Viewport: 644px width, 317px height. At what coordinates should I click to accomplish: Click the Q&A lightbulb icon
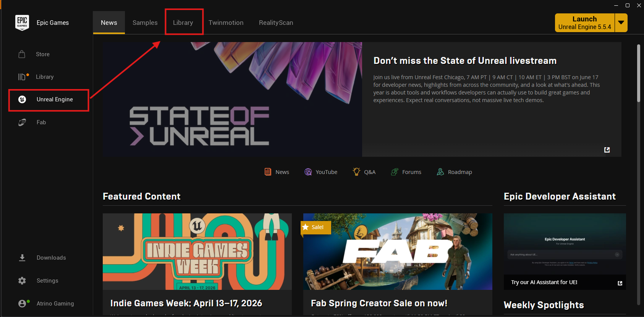click(x=356, y=172)
